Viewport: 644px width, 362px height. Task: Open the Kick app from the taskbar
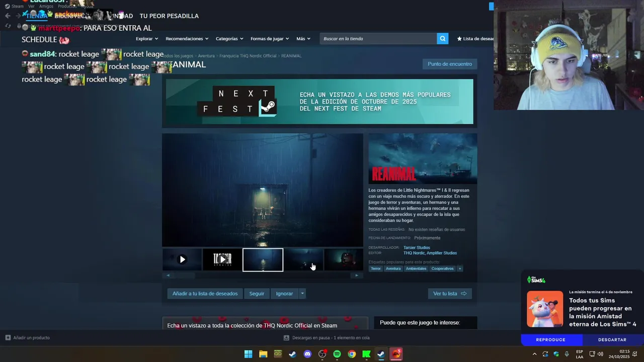click(x=367, y=354)
